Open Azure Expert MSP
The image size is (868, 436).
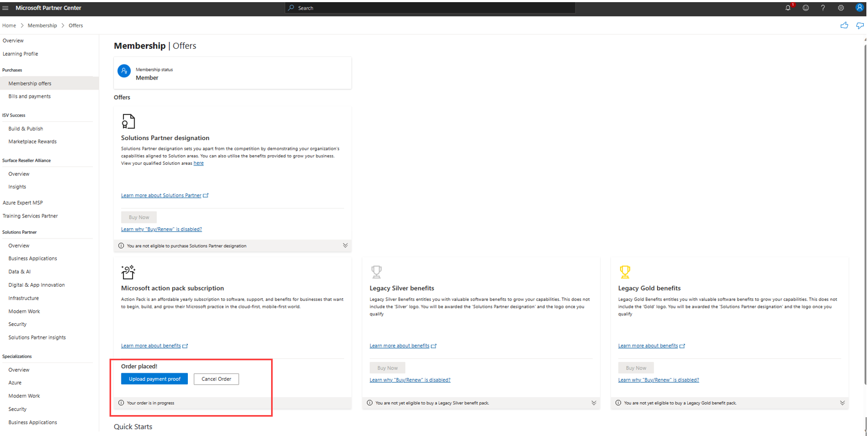click(23, 203)
